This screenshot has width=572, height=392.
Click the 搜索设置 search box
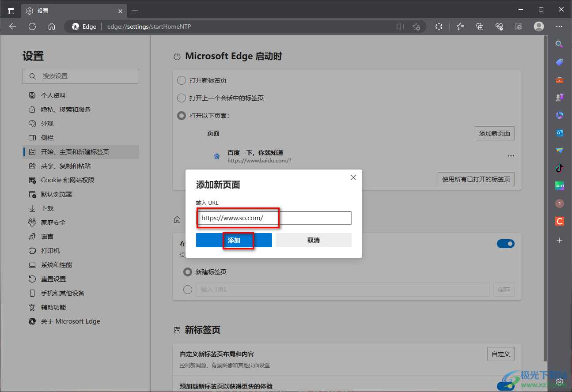[81, 76]
